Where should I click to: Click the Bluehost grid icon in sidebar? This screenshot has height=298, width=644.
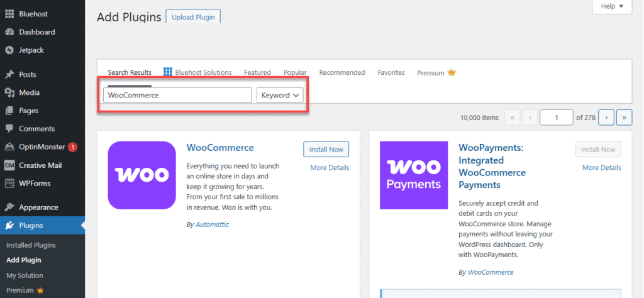[9, 14]
